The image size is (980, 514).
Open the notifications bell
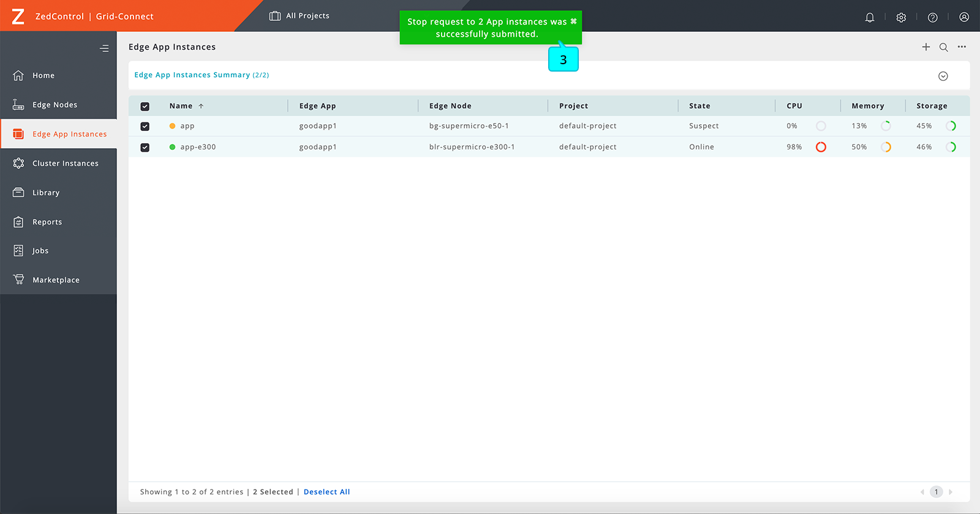click(x=869, y=17)
